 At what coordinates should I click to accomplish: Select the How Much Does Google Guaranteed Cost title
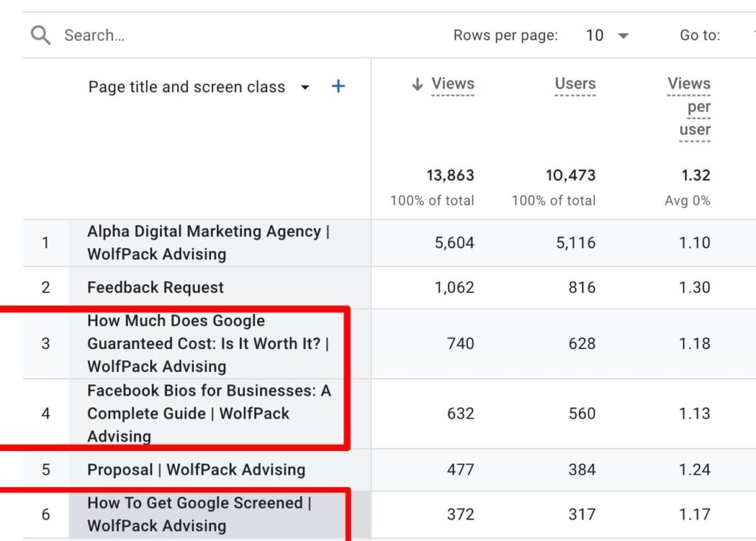tap(208, 343)
